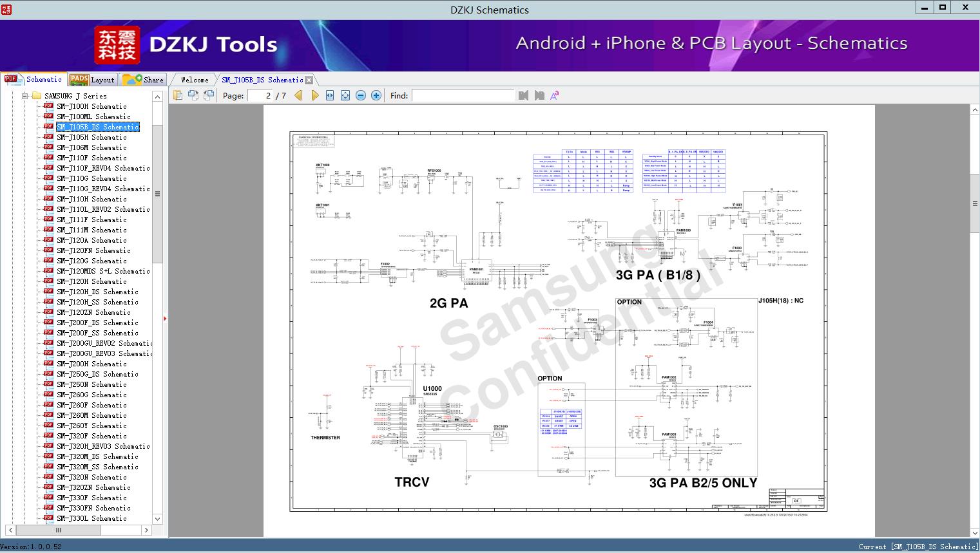Viewport: 980px width, 553px height.
Task: Open SM-J110L_REV02 Schematic in tree
Action: click(x=103, y=209)
